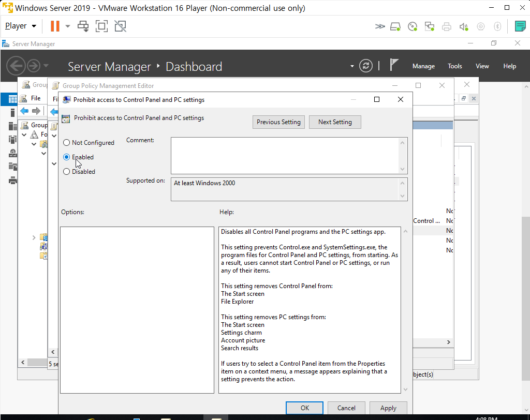530x420 pixels.
Task: Select the Not Configured radio button
Action: (67, 143)
